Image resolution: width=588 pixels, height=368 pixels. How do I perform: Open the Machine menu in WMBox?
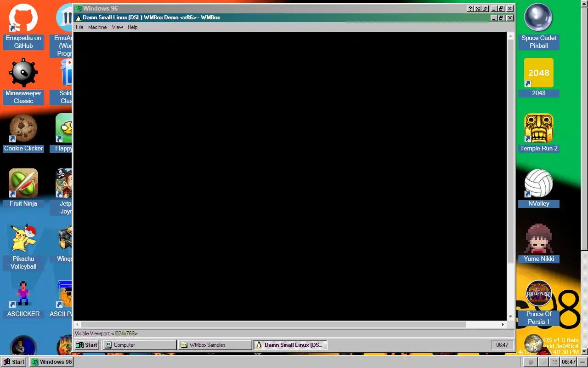tap(97, 27)
